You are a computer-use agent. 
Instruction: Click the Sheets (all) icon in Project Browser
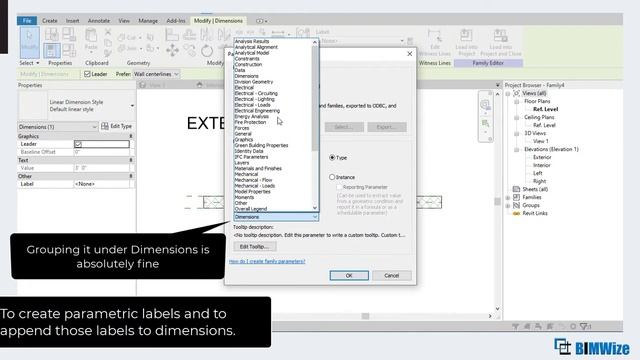[x=516, y=189]
